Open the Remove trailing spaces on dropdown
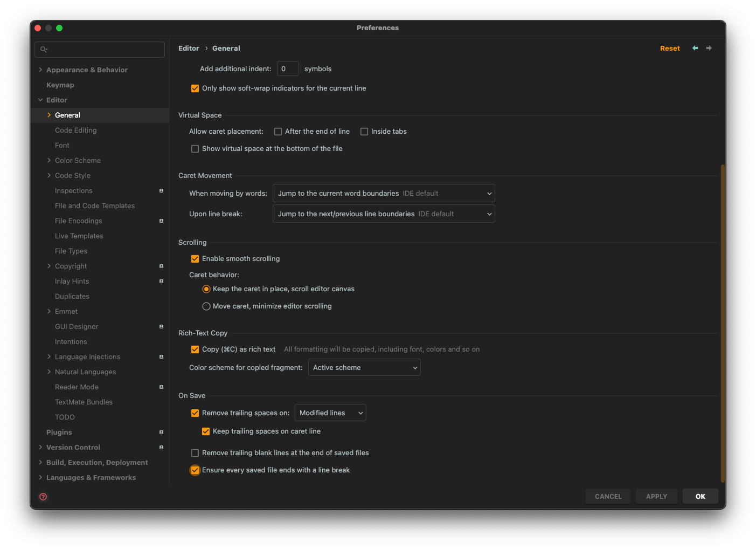The height and width of the screenshot is (549, 756). pyautogui.click(x=330, y=413)
